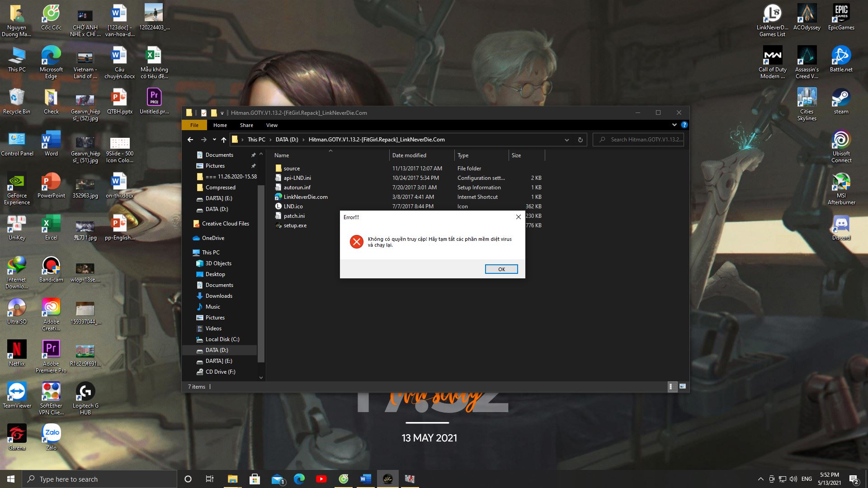The width and height of the screenshot is (868, 488).
Task: Expand the ribbon chevron
Action: (674, 125)
